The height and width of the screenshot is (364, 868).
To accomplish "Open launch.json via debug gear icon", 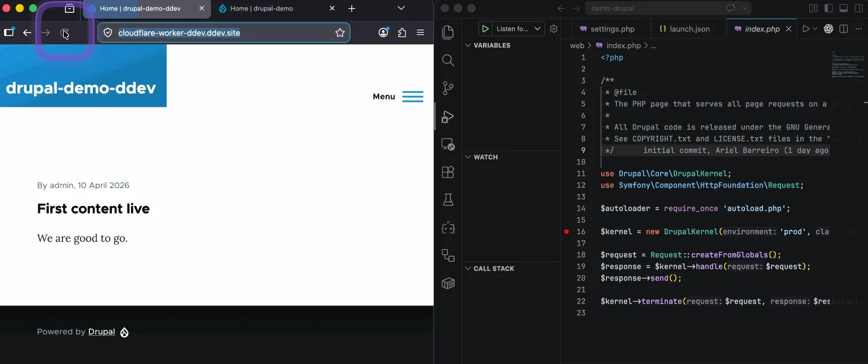I will pyautogui.click(x=554, y=29).
